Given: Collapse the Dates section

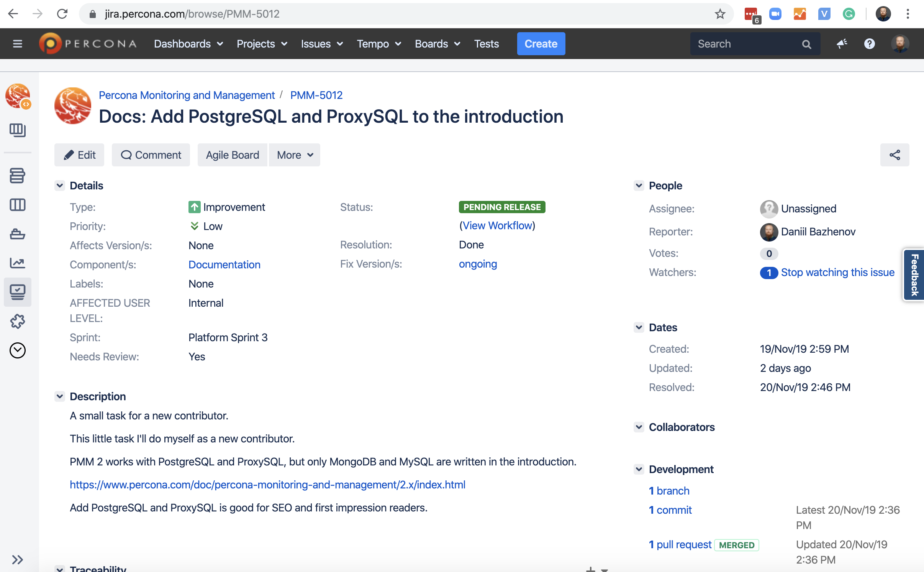Looking at the screenshot, I should click(x=639, y=327).
